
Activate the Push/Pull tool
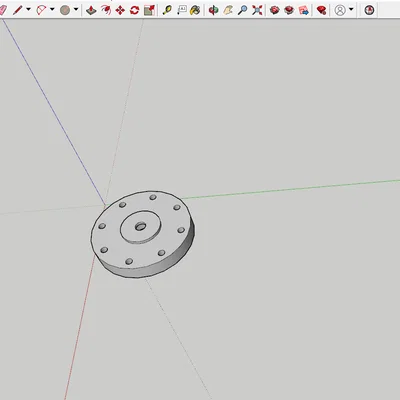point(91,10)
